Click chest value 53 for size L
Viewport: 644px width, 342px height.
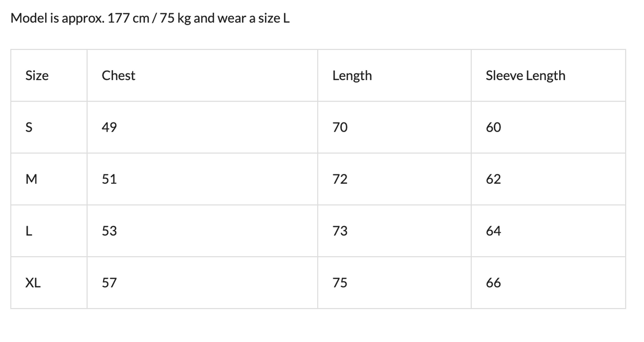(109, 231)
